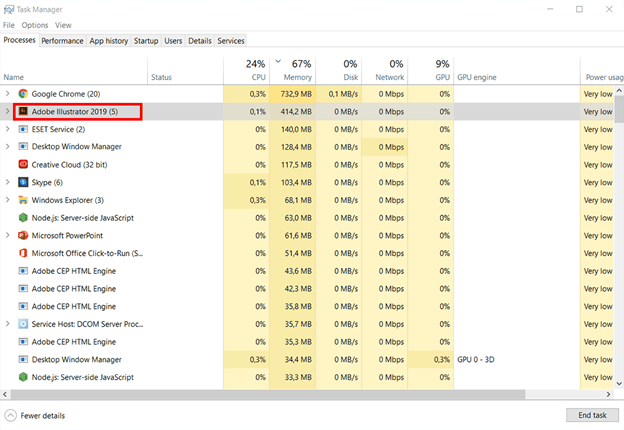Click the Windows Explorer folder icon
Screen dimensions: 624x430
[23, 200]
